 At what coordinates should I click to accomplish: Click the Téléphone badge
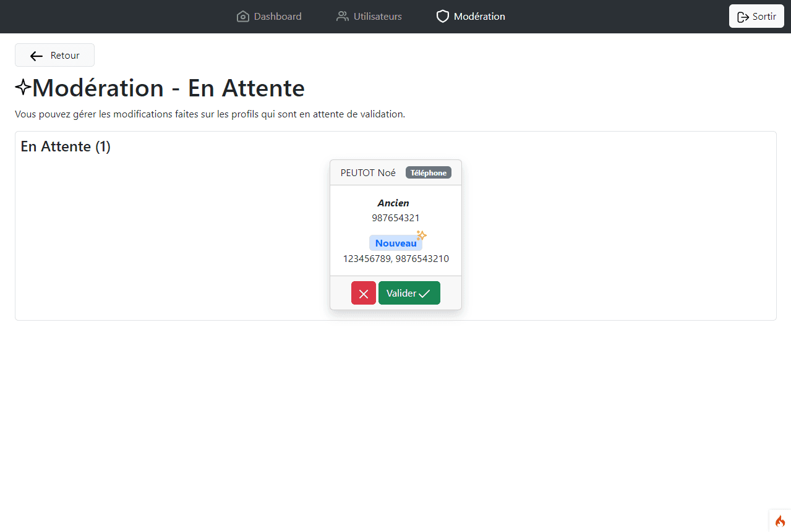429,173
